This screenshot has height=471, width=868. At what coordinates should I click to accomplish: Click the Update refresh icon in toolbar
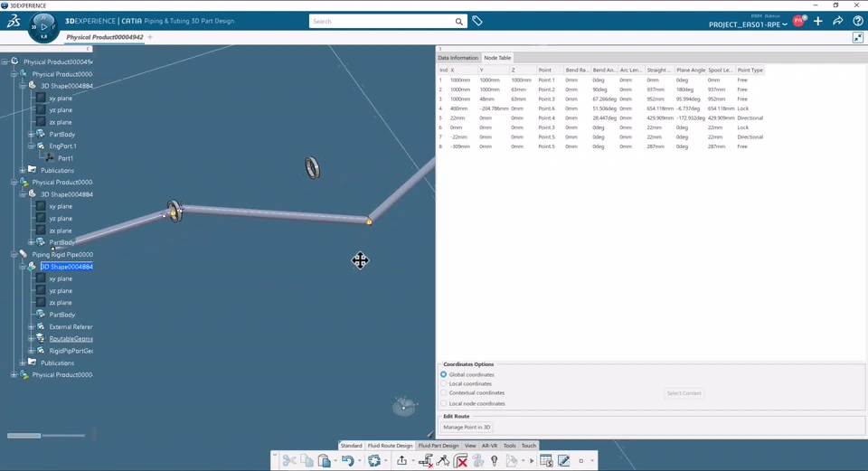(373, 461)
